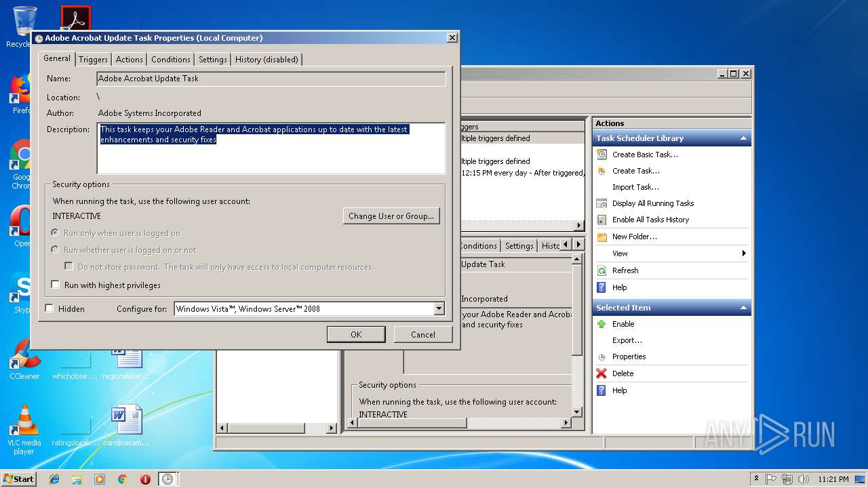
Task: Open the Configure for dropdown
Action: tap(439, 309)
